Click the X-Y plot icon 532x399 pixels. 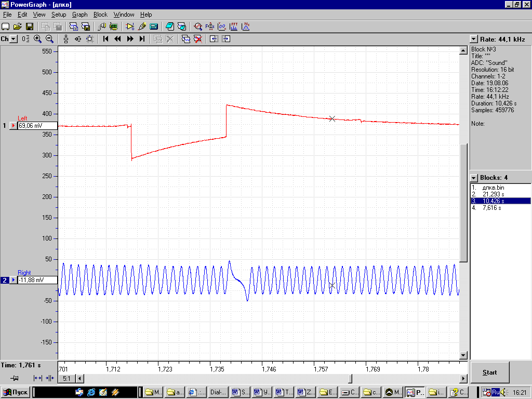221,26
